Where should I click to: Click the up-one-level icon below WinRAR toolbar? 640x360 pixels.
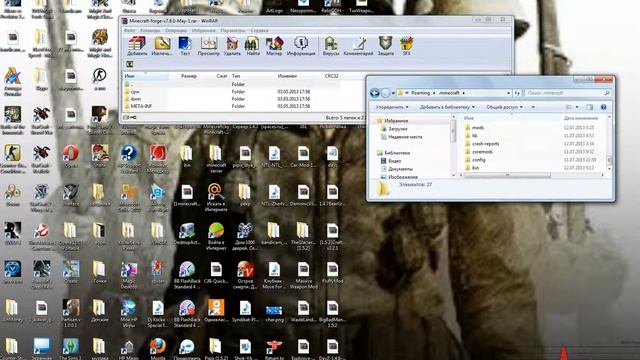pyautogui.click(x=129, y=64)
